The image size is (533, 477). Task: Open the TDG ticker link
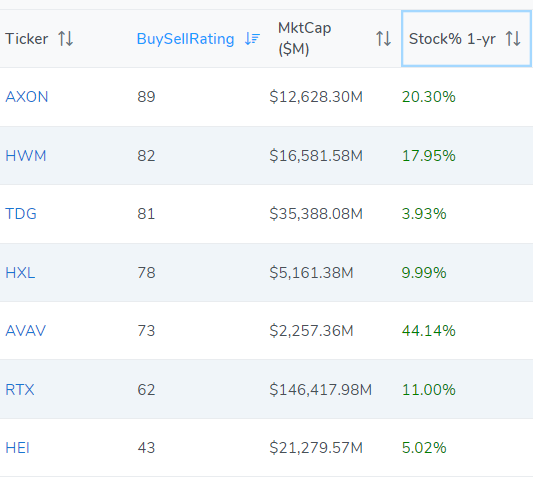click(x=21, y=214)
